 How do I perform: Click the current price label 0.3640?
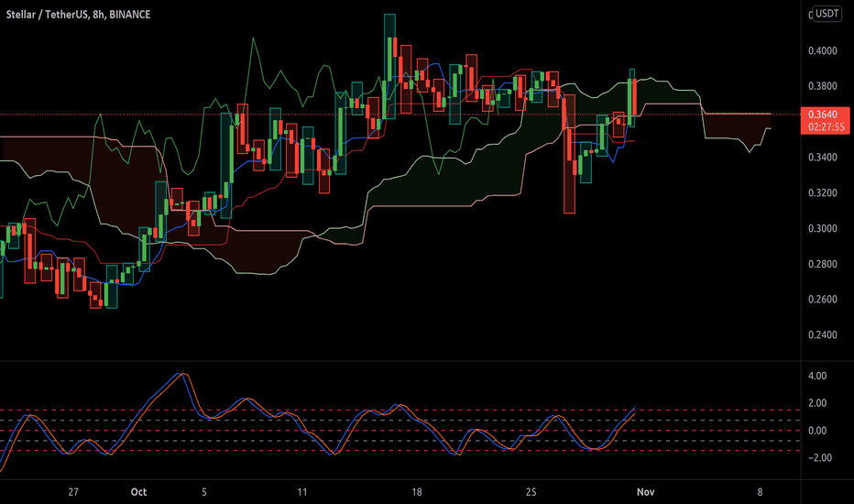(x=823, y=115)
